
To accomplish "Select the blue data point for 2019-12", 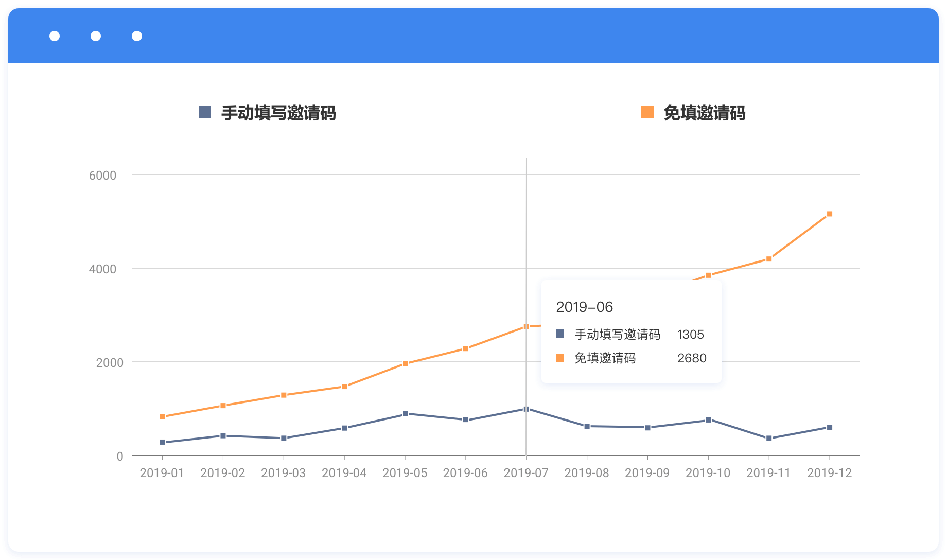I will click(x=830, y=428).
